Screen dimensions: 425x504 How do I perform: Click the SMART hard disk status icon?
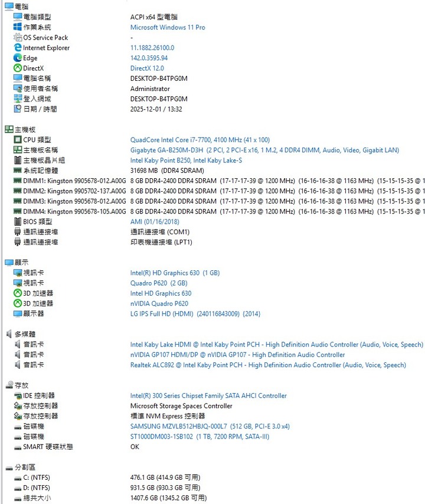click(18, 447)
